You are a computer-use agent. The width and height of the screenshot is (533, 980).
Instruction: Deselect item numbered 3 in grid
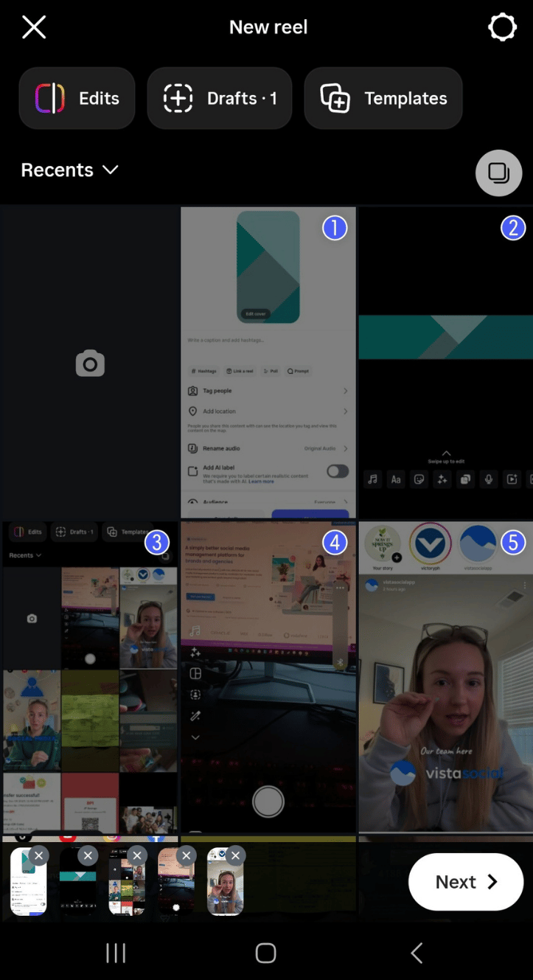tap(156, 543)
